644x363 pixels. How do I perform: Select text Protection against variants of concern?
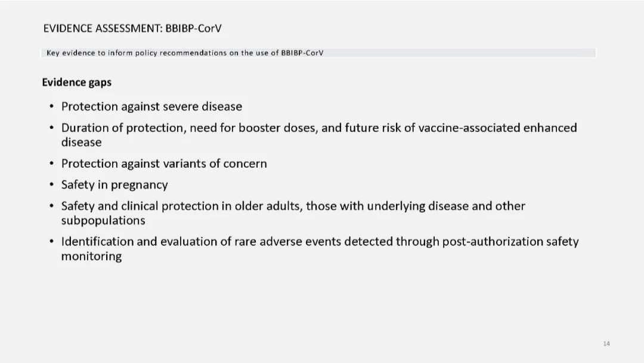tap(164, 164)
